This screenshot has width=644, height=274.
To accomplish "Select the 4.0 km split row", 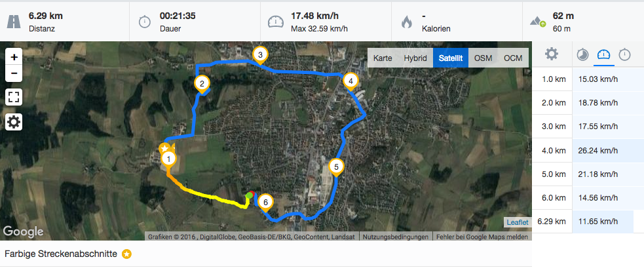I will pyautogui.click(x=588, y=150).
